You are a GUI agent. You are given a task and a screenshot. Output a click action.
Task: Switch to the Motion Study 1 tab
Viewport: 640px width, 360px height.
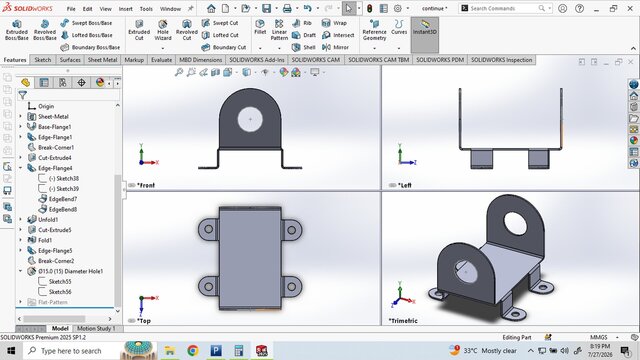(x=96, y=329)
